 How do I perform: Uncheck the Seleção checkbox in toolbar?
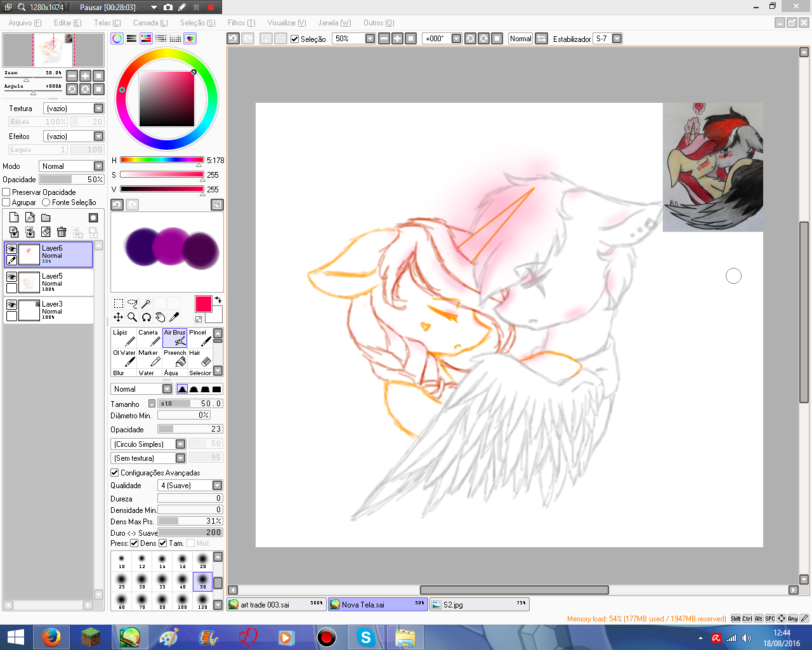294,39
